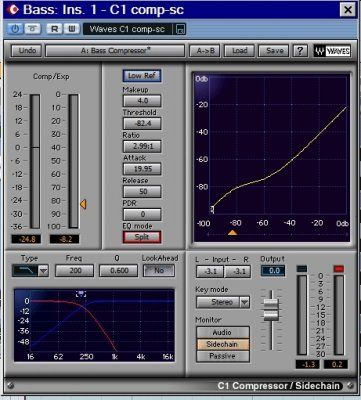Select the left Input value -3.1
Viewport: 361px width, 400px height.
coord(210,271)
